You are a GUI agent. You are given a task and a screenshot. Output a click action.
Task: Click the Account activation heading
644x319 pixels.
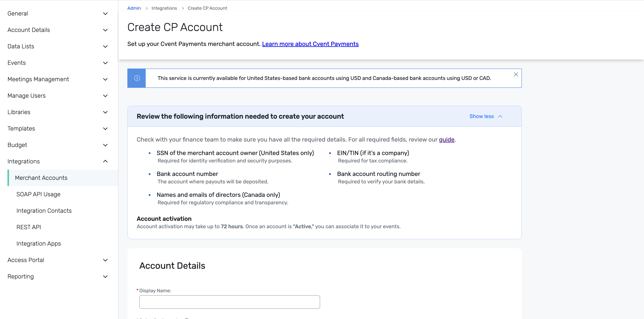[x=164, y=219]
